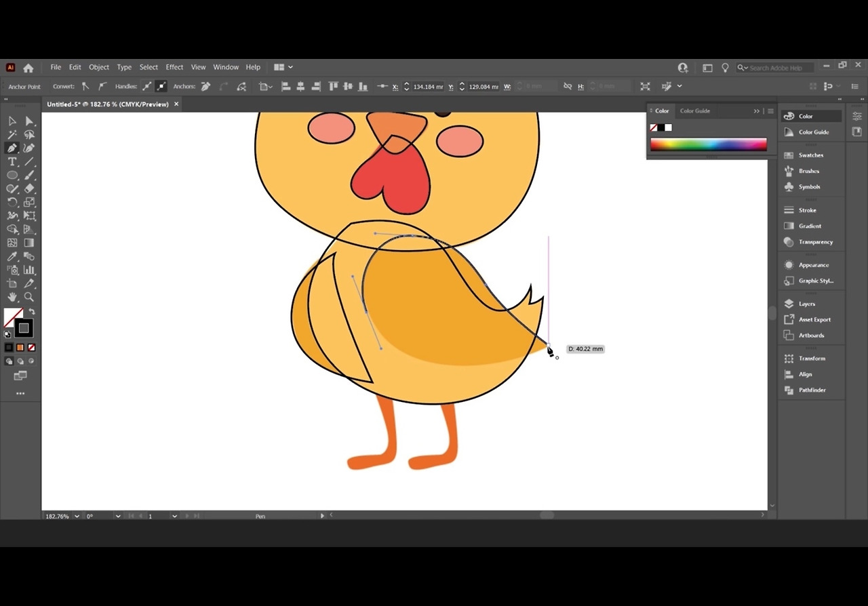Screen dimensions: 868x606
Task: Select the Gradient tool in toolbar
Action: pyautogui.click(x=29, y=243)
